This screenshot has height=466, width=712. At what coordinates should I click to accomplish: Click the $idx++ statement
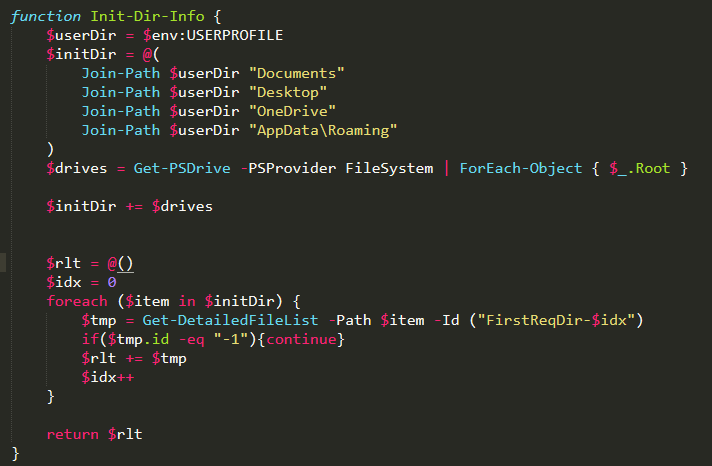(x=108, y=377)
